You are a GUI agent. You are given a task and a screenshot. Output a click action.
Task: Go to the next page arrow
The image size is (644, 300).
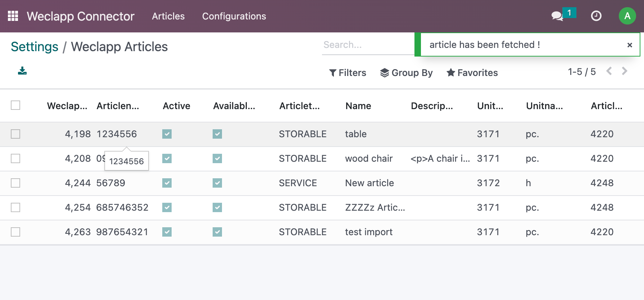(x=625, y=71)
